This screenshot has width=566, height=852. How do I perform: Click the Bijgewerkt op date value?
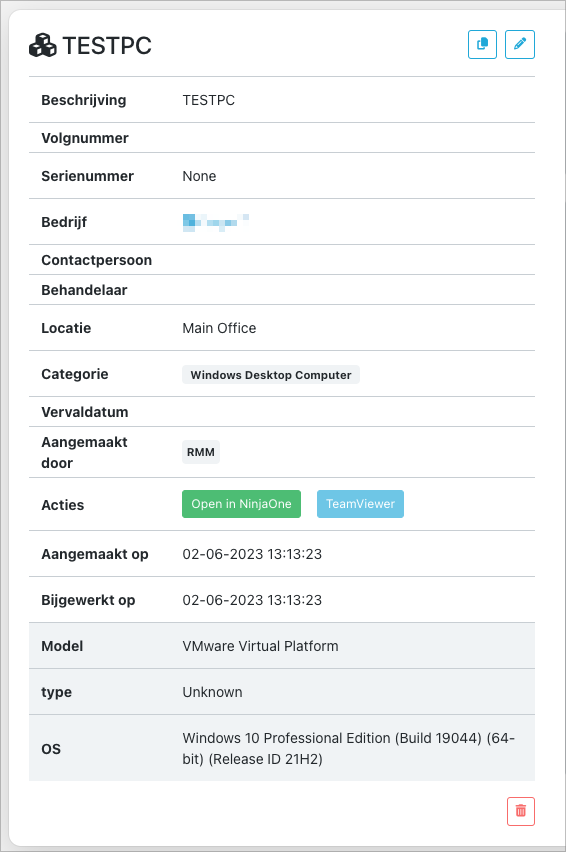pos(252,600)
